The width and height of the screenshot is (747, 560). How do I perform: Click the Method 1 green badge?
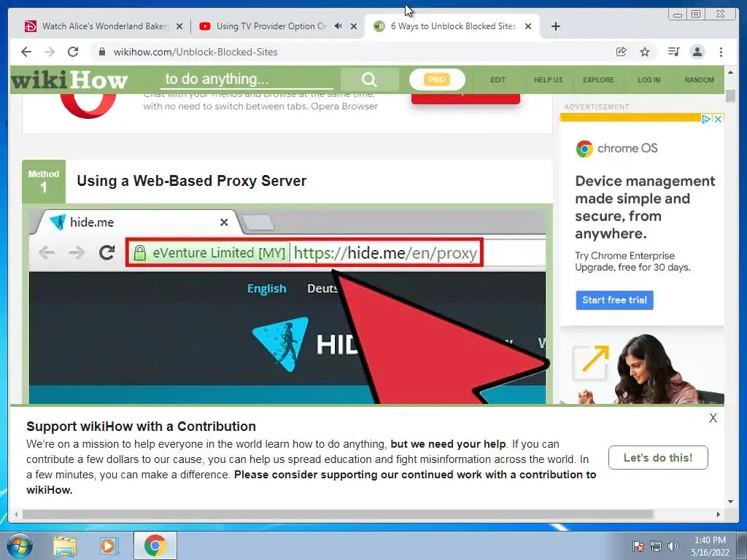pos(44,182)
